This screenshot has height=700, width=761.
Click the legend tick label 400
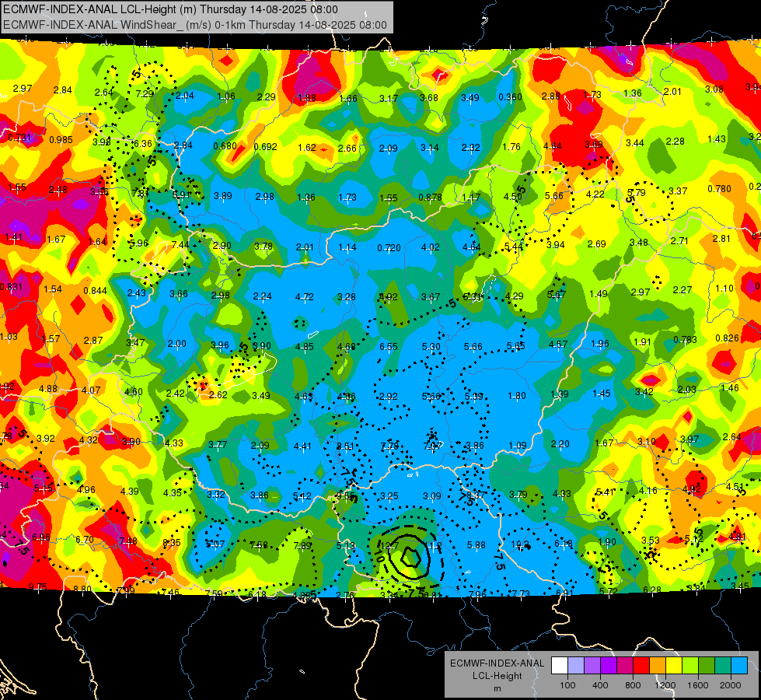[600, 685]
